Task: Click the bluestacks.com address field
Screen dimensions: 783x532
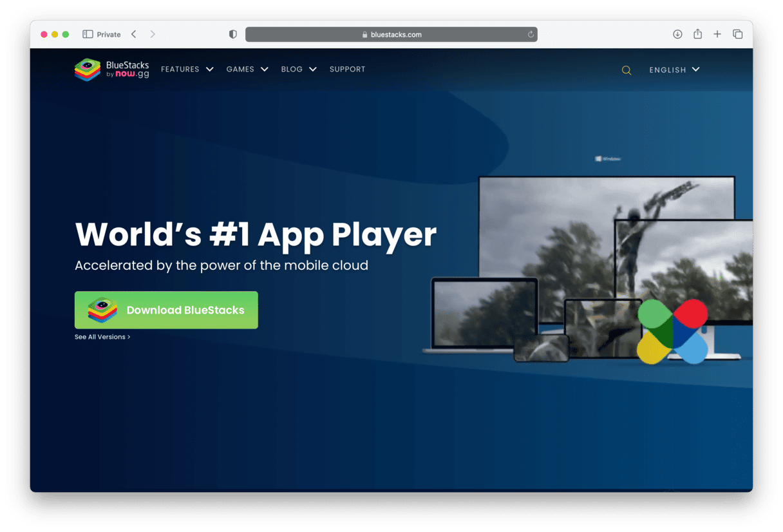Action: [391, 35]
